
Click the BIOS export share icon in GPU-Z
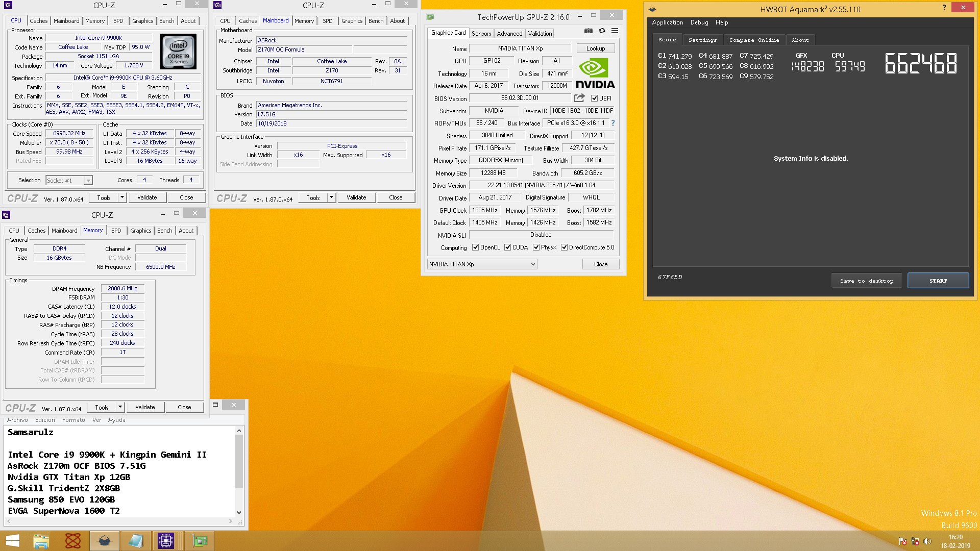[579, 98]
